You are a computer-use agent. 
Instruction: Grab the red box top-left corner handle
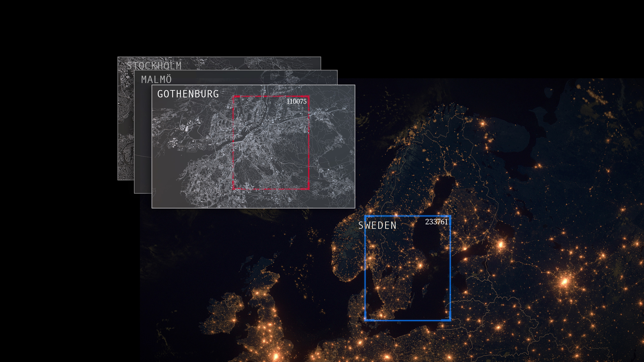234,97
